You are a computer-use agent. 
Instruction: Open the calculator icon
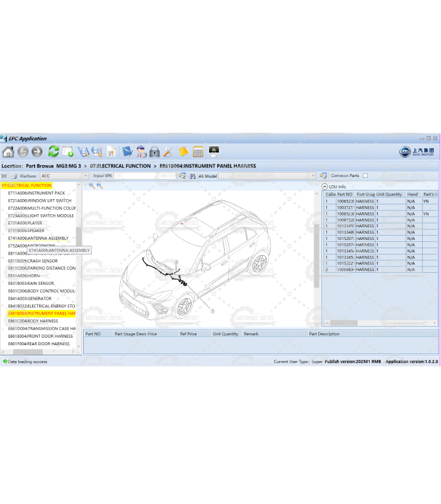click(198, 152)
